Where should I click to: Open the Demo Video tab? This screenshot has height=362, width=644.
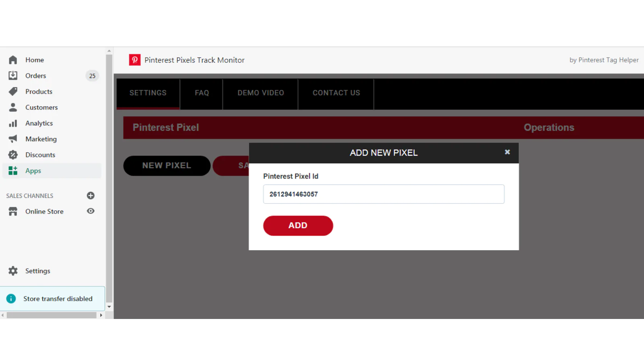point(260,93)
